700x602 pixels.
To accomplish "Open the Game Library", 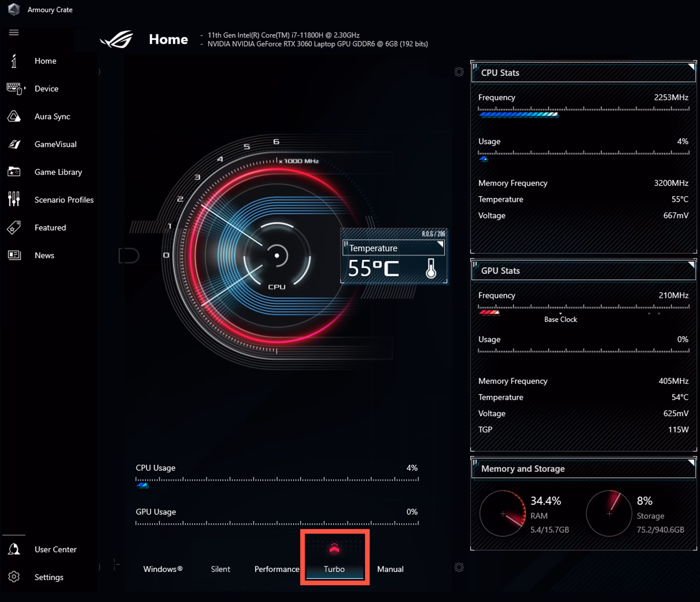I will 58,172.
